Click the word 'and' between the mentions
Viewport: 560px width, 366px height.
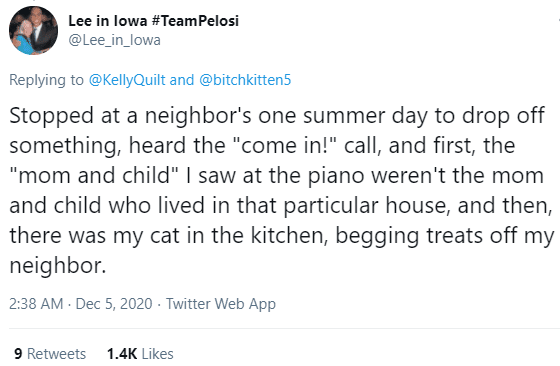[x=182, y=80]
